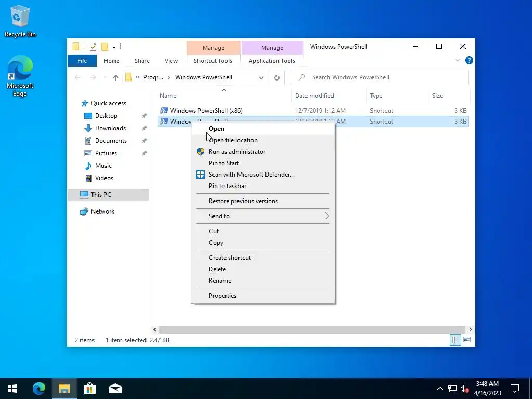532x399 pixels.
Task: Switch to the Home ribbon tab
Action: (112, 61)
